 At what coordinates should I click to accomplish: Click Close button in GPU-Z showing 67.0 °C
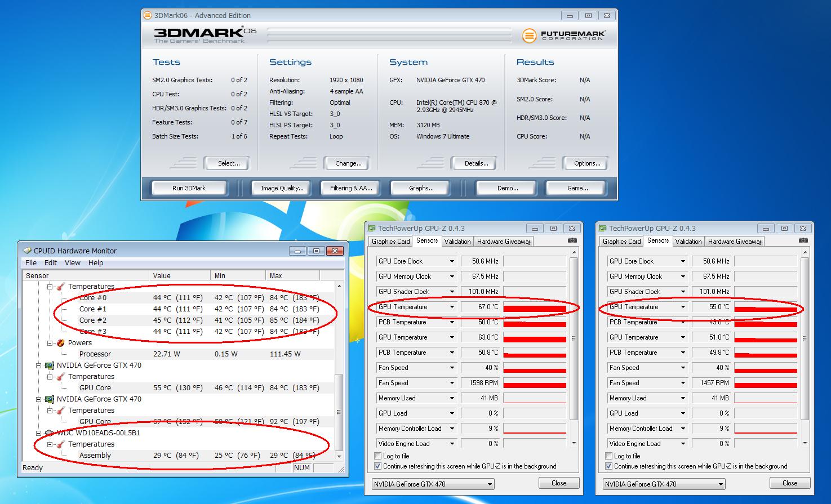pos(559,483)
